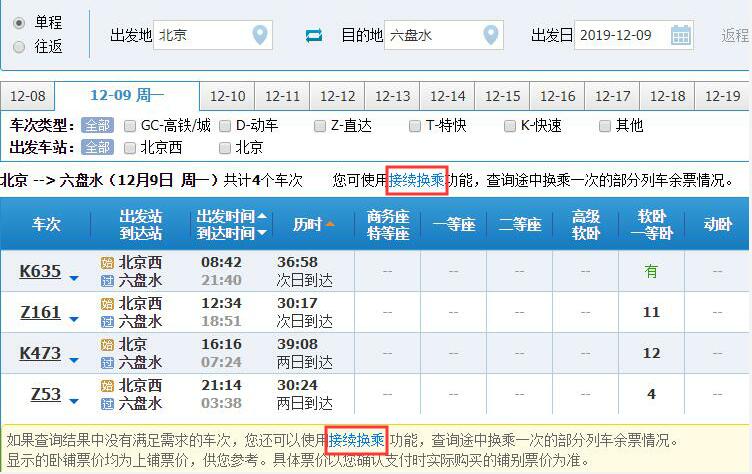The height and width of the screenshot is (474, 752).
Task: Click K473 departure time 16:16
Action: click(x=221, y=344)
